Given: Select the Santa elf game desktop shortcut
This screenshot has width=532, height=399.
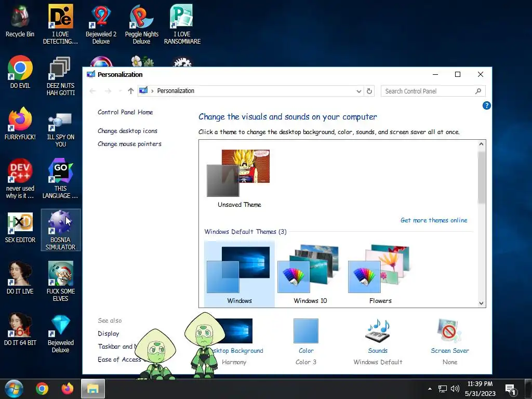Looking at the screenshot, I should click(x=60, y=281).
